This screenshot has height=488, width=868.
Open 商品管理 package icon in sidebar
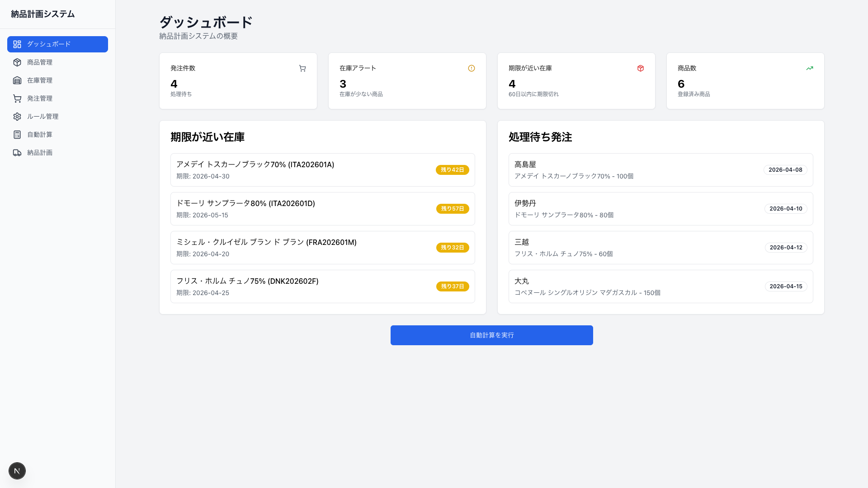[17, 62]
